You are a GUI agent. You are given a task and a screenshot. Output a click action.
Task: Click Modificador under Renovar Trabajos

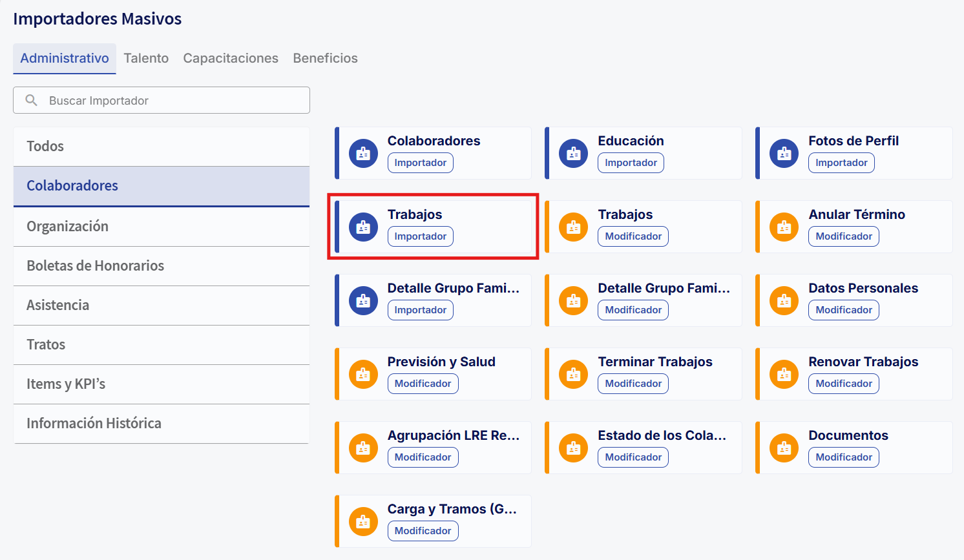(844, 383)
